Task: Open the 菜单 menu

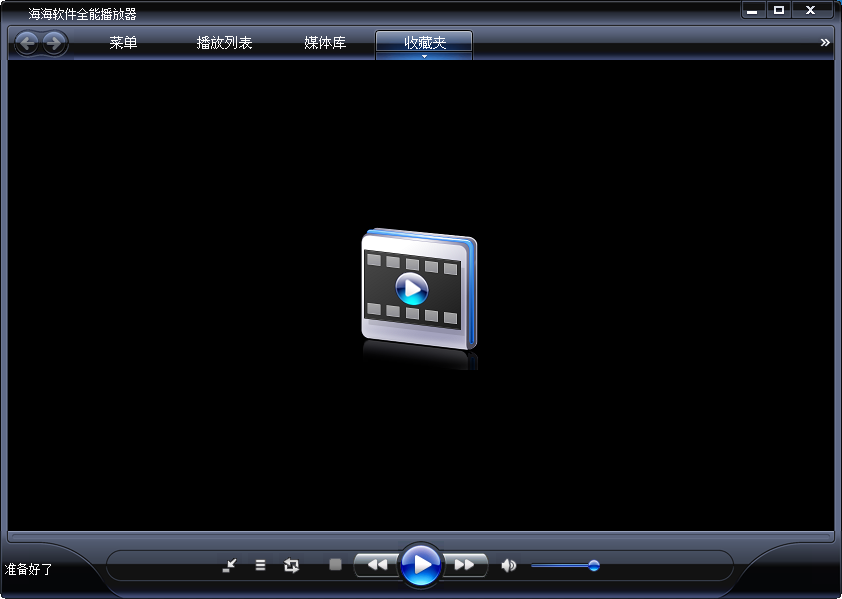Action: tap(123, 43)
